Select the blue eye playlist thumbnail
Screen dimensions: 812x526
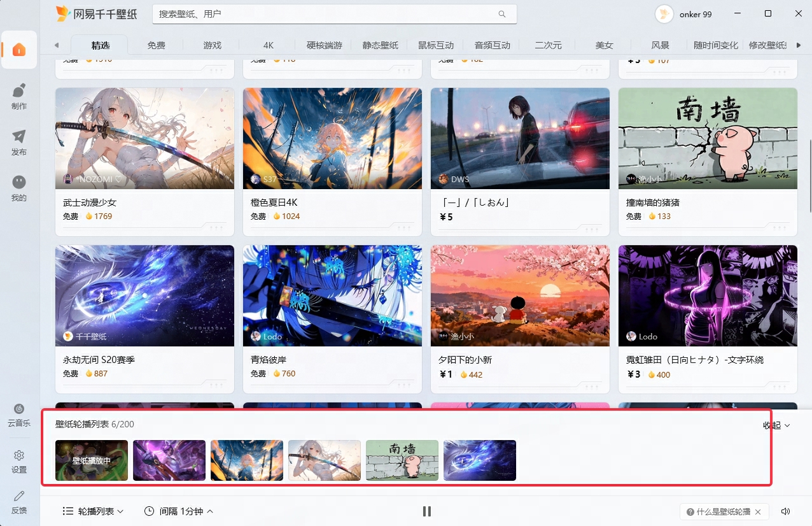pos(480,460)
